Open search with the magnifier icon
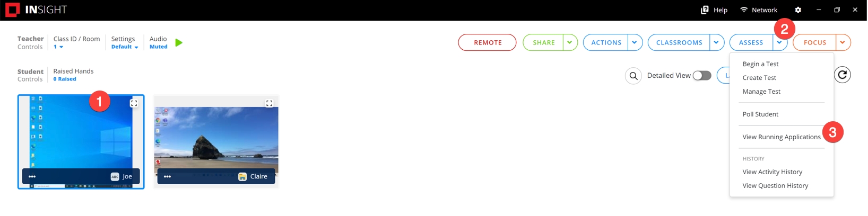 coord(633,76)
